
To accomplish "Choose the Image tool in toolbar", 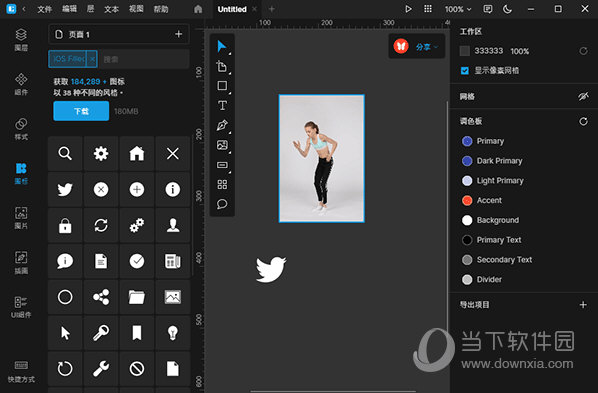I will pyautogui.click(x=222, y=145).
